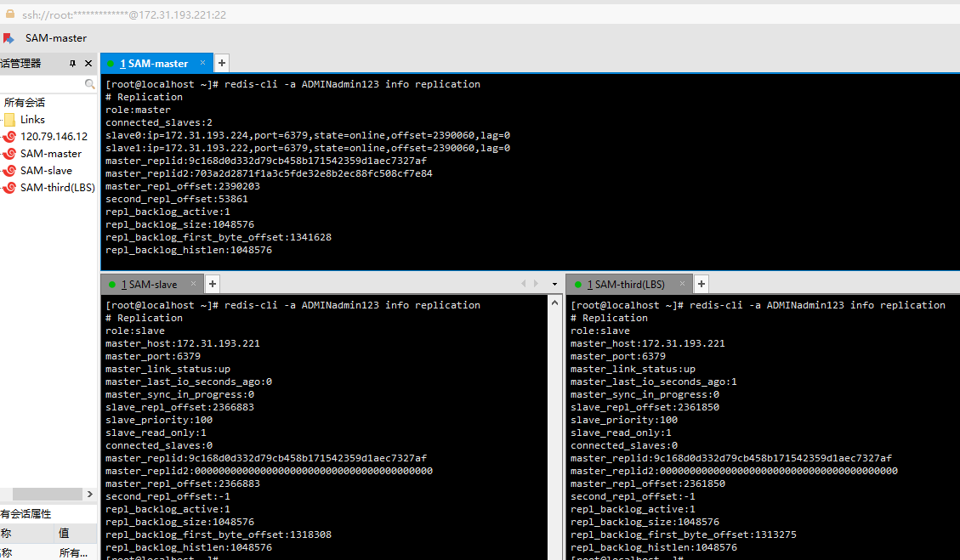Close the session manager panel
Viewport: 960px width, 560px height.
(88, 64)
